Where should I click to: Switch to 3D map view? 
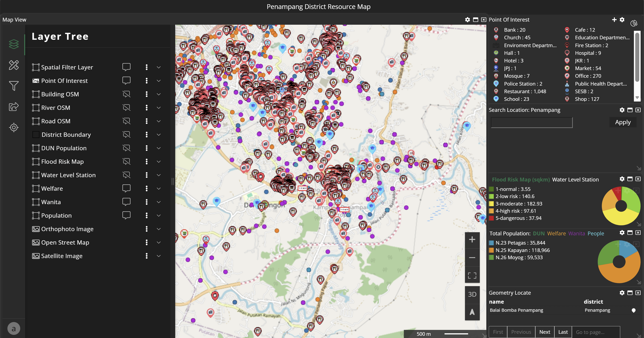[x=472, y=294]
